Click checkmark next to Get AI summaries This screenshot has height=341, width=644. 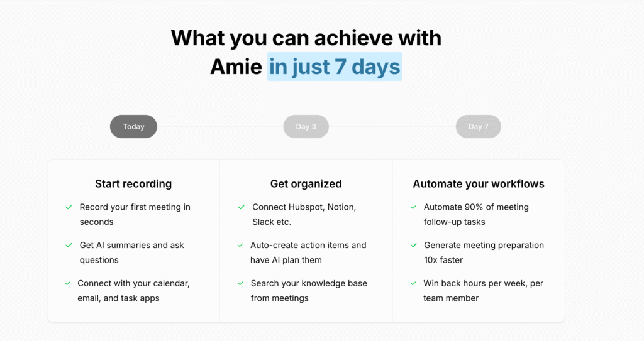(69, 246)
